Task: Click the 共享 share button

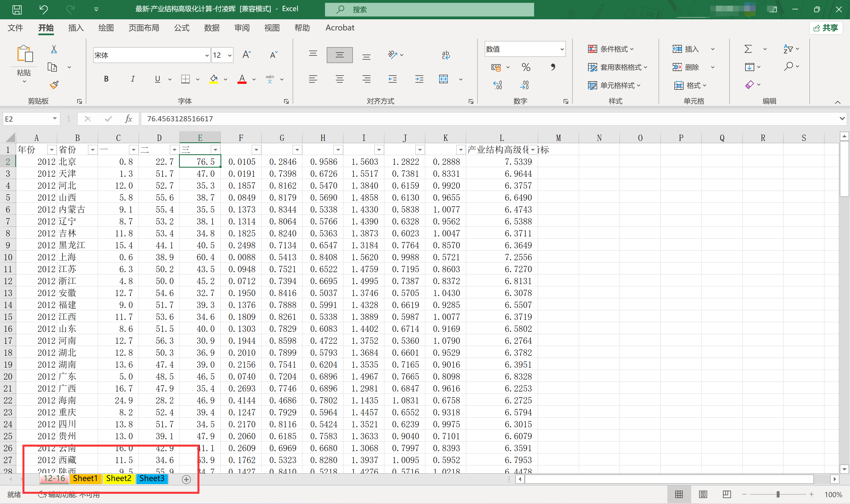Action: tap(826, 28)
